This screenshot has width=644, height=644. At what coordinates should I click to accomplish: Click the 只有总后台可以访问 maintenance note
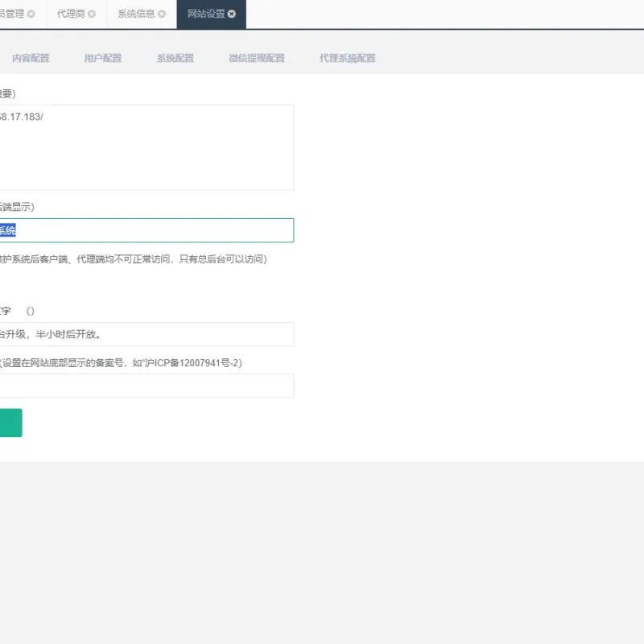click(x=221, y=259)
